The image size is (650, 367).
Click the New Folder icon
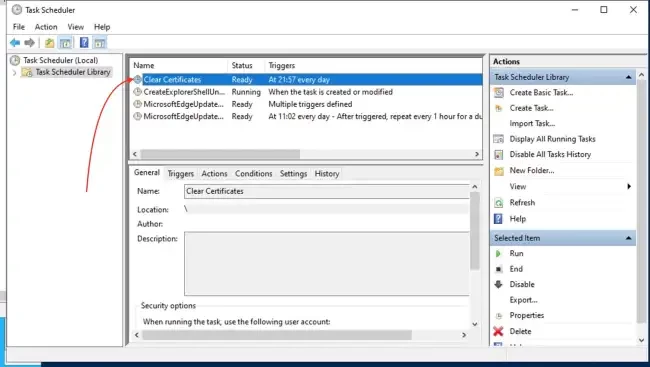pyautogui.click(x=499, y=170)
